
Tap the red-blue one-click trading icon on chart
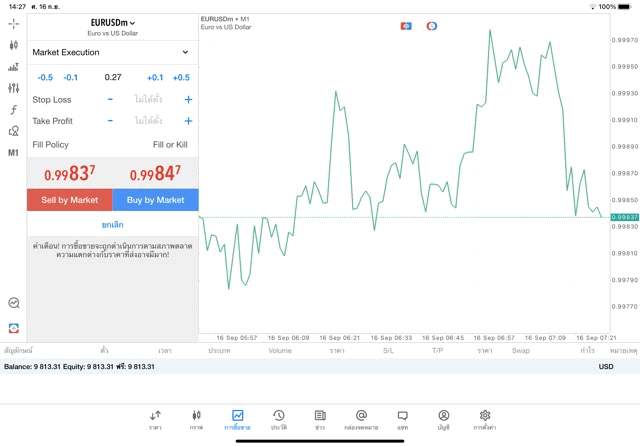tap(406, 26)
